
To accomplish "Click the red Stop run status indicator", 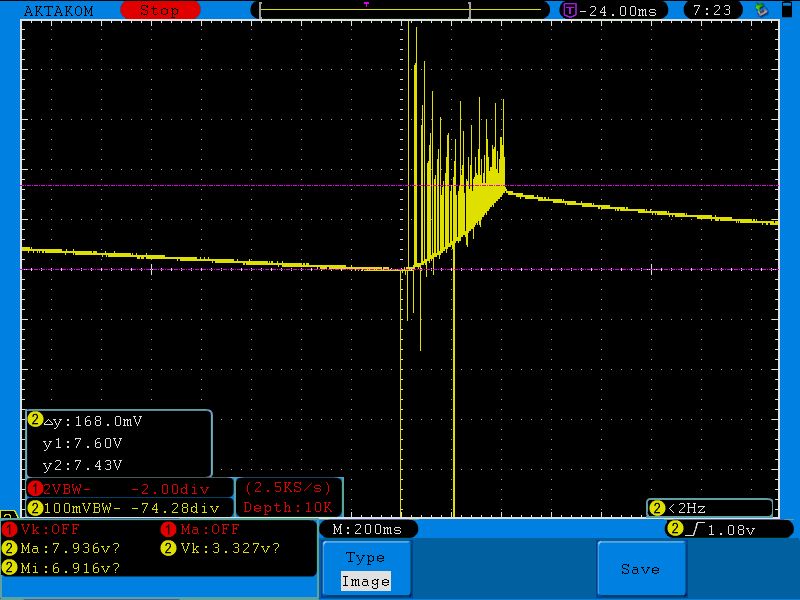I will pyautogui.click(x=159, y=10).
